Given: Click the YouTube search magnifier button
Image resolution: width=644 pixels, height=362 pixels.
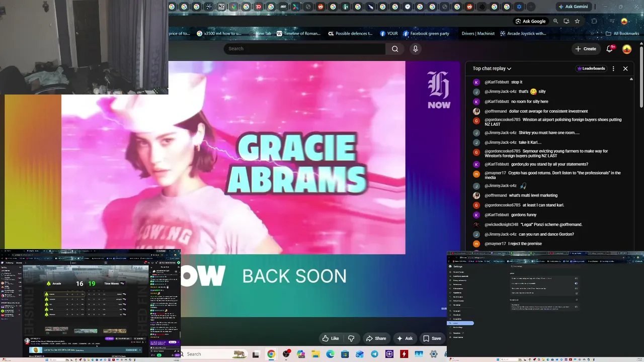Looking at the screenshot, I should [x=395, y=49].
